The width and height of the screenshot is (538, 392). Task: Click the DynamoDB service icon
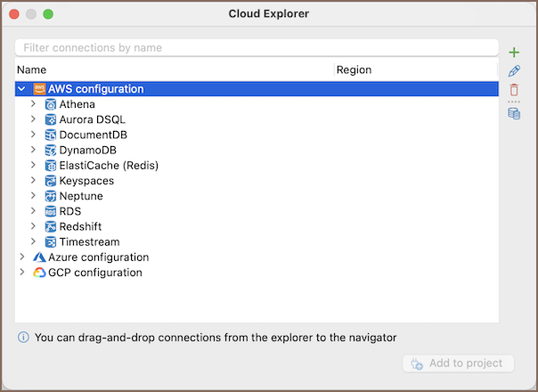point(51,150)
